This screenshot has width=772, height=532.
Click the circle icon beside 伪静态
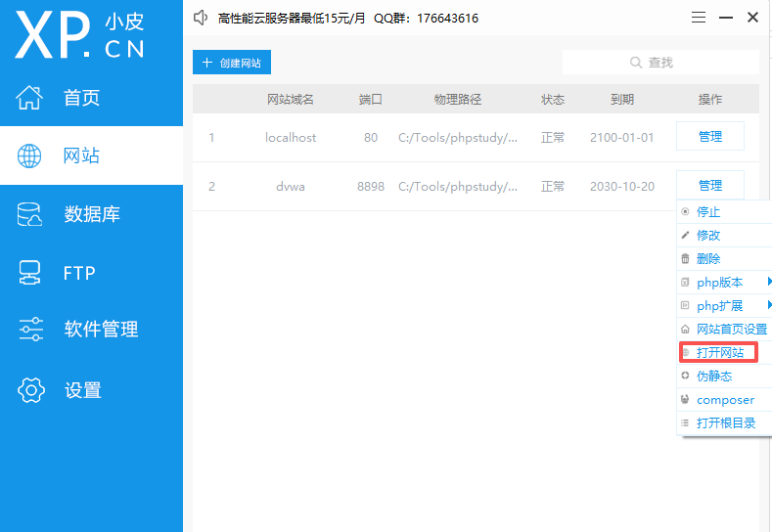coord(685,376)
